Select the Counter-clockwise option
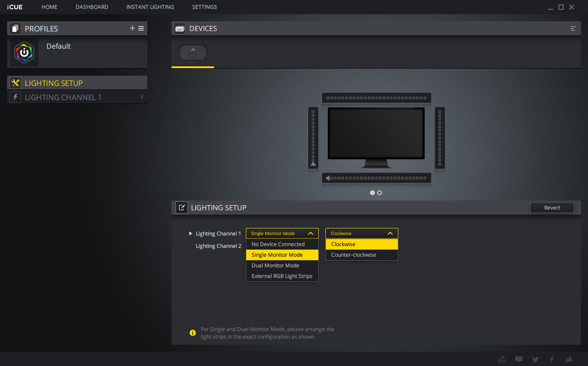 (362, 255)
